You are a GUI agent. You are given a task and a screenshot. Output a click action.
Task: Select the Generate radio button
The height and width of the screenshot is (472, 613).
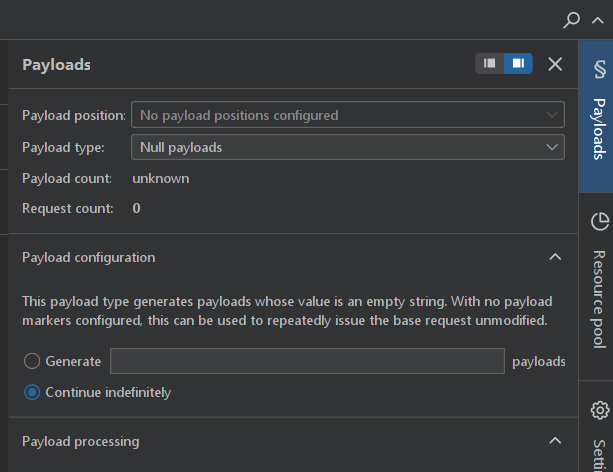[32, 361]
